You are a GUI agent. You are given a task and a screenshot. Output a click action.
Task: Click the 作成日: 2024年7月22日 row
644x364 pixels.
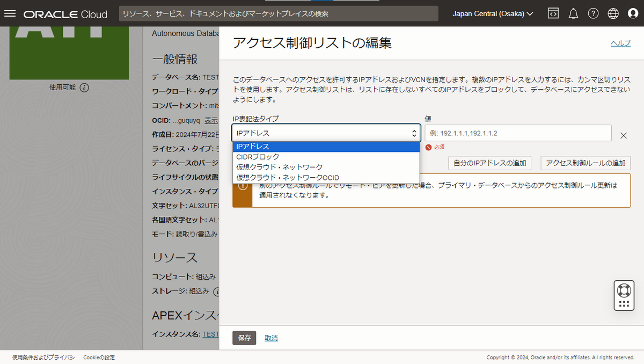tap(185, 134)
